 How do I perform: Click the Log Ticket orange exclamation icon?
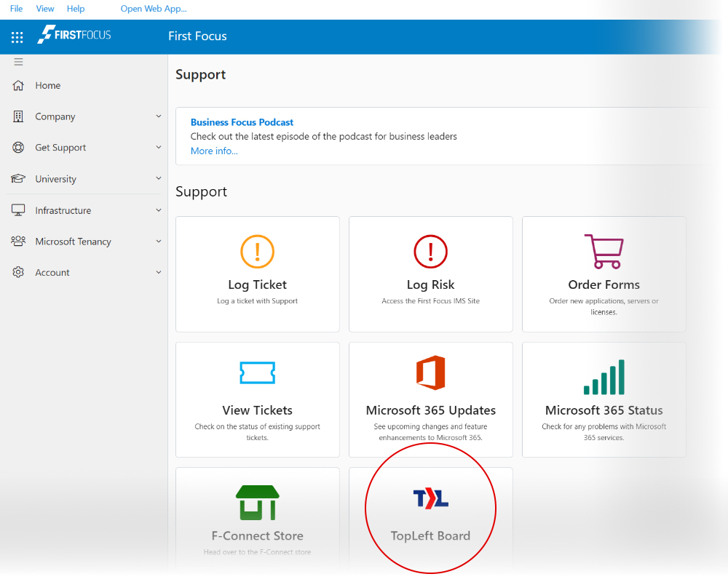257,252
